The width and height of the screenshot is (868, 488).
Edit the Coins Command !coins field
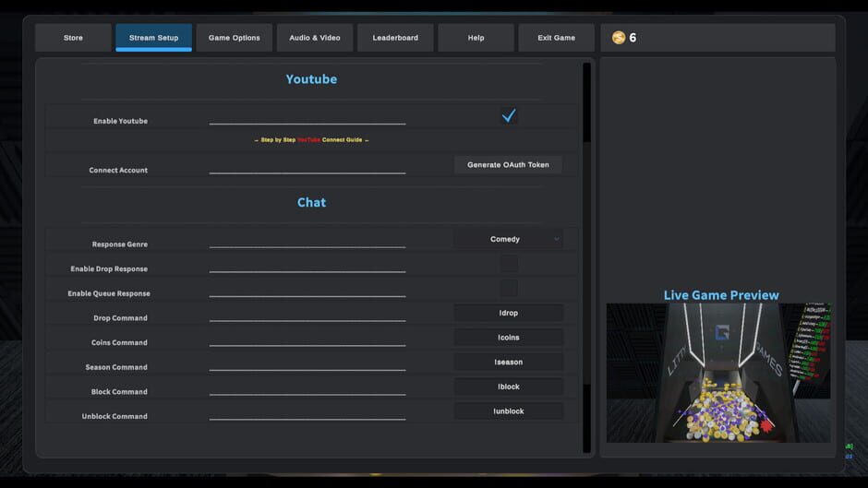[508, 338]
